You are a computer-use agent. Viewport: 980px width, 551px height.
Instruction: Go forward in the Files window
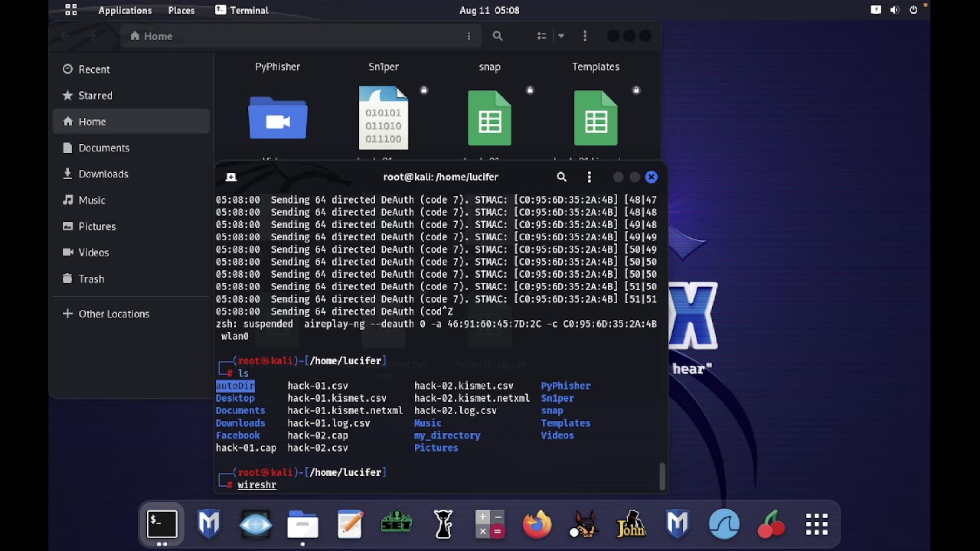pyautogui.click(x=92, y=36)
